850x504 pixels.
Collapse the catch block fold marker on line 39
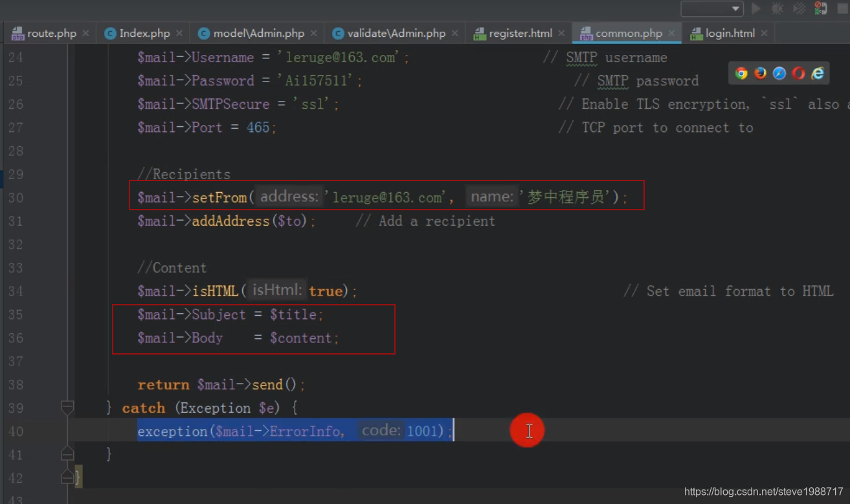67,407
